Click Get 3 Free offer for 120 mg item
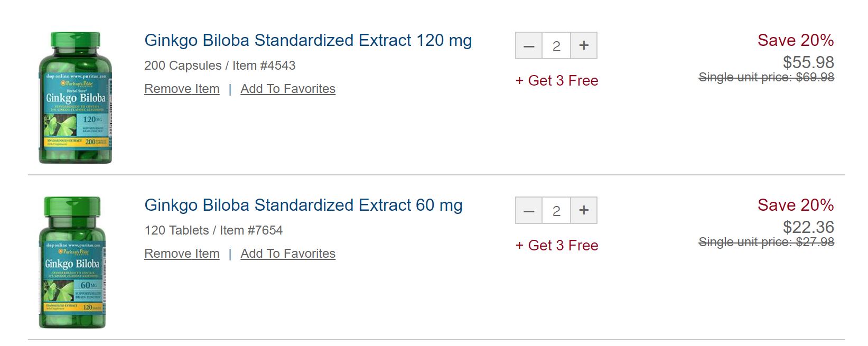868x346 pixels. click(557, 81)
